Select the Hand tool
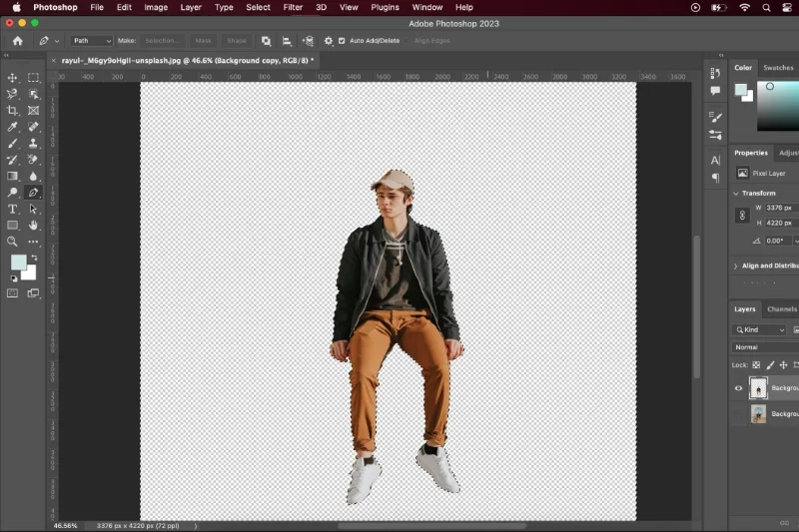The image size is (799, 532). tap(33, 225)
